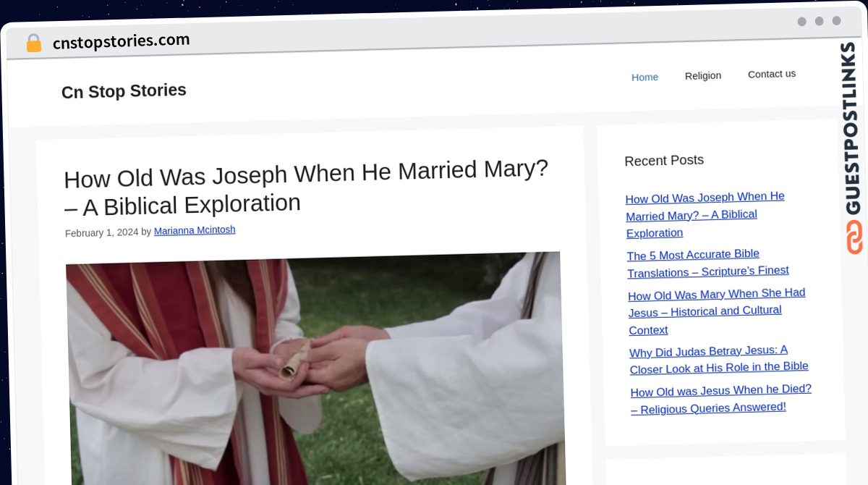Open author link Marianna Mcintosh

pyautogui.click(x=195, y=230)
